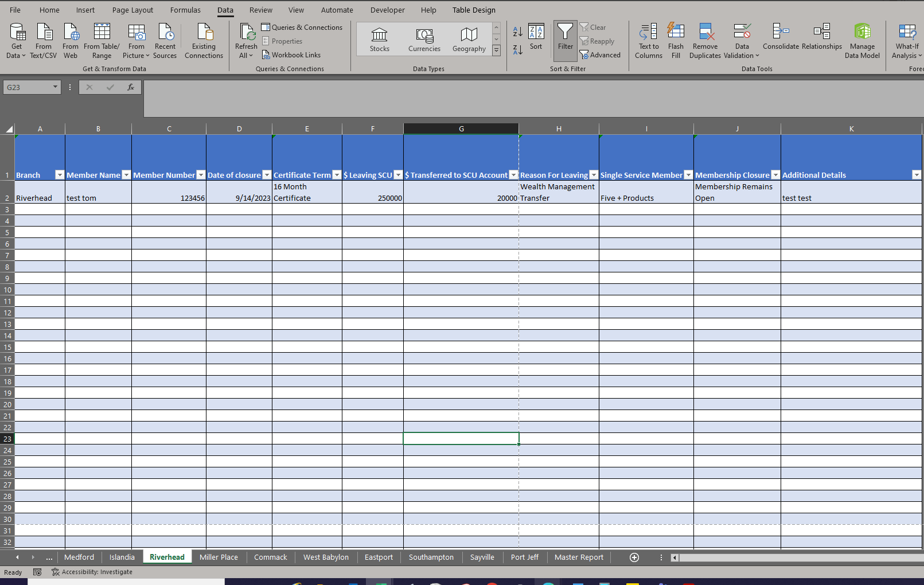Expand Additional Details filter dropdown
Viewport: 924px width, 585px height.
pos(917,175)
